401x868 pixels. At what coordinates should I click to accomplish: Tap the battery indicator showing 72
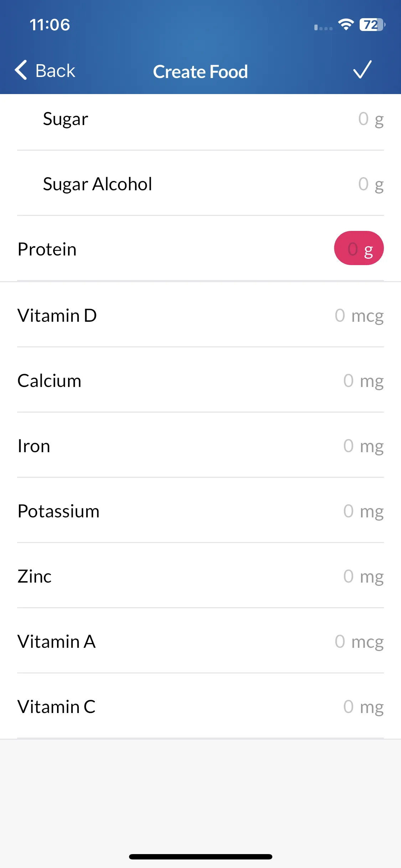(x=372, y=25)
